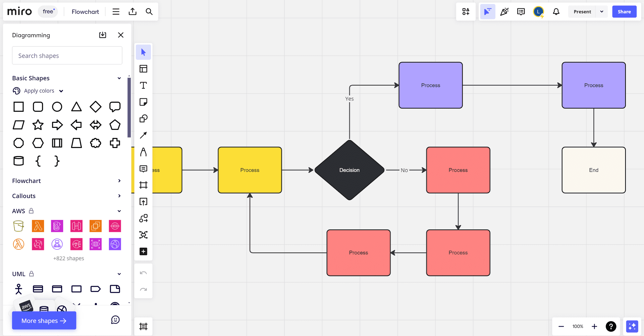Open more apps plus button
Screen dimensions: 644x336
pos(143,251)
